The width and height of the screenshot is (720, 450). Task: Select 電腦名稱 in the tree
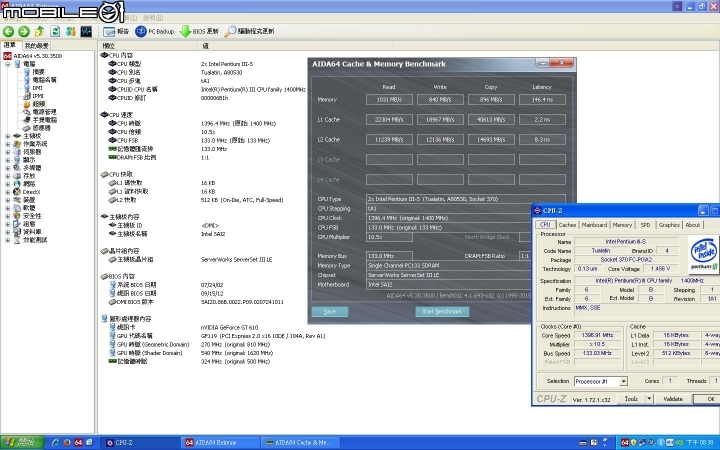[x=45, y=80]
